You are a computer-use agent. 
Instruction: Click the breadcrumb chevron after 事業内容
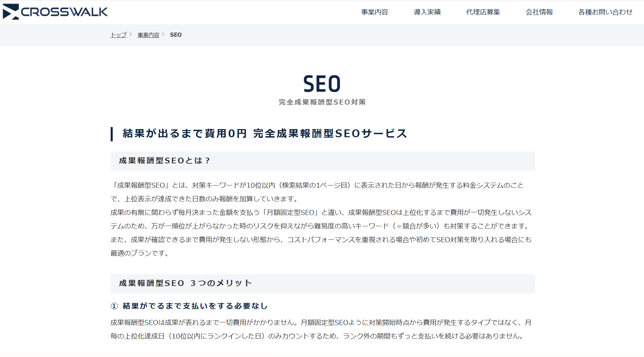coord(164,34)
